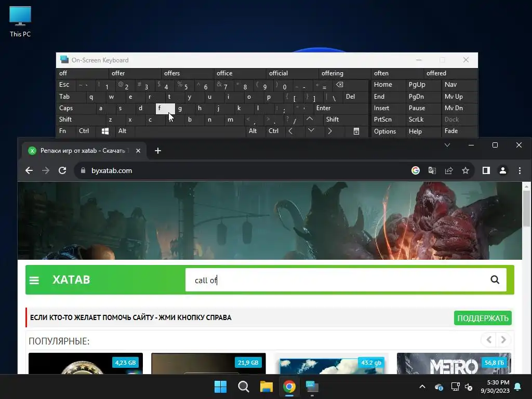
Task: Click the space bar on On-Screen Keyboard
Action: click(x=190, y=131)
